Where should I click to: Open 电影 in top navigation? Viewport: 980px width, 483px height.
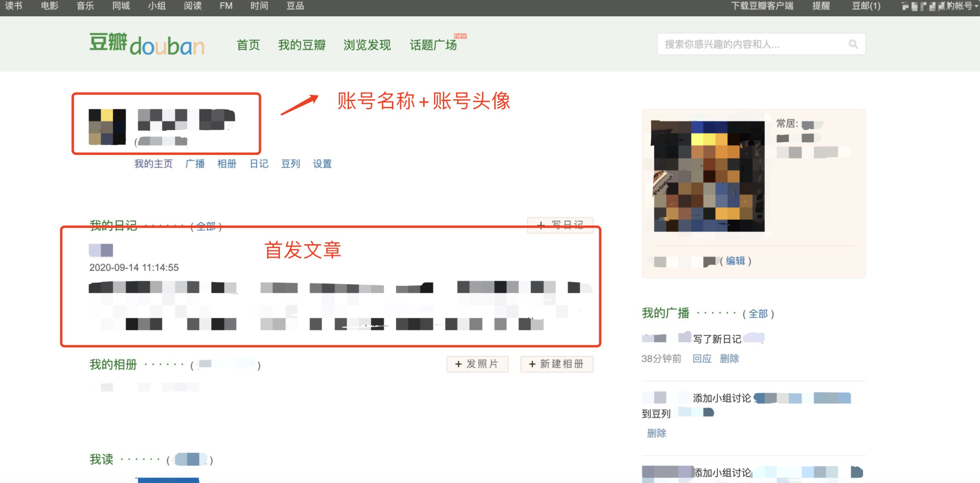50,6
